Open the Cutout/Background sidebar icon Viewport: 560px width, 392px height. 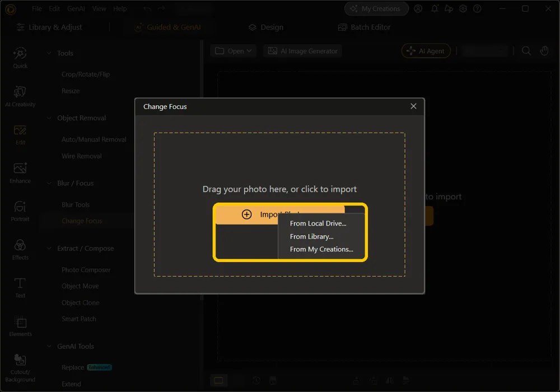[x=20, y=368]
